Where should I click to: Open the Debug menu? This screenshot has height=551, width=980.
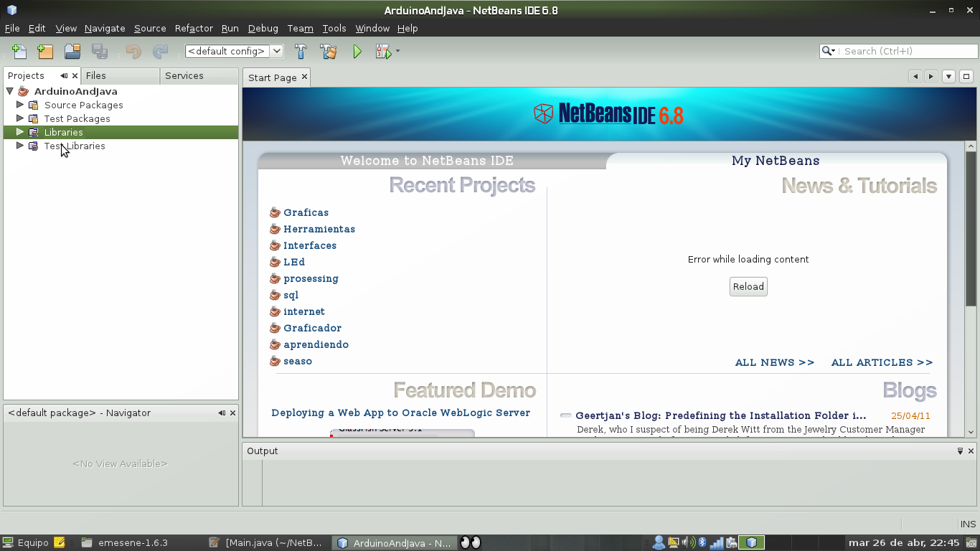click(x=263, y=28)
